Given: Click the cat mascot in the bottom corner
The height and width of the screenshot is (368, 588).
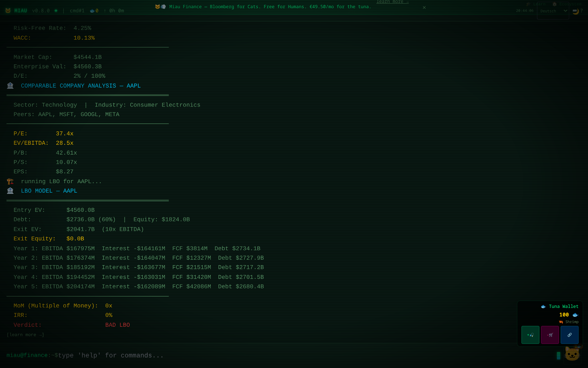Looking at the screenshot, I should click(572, 354).
